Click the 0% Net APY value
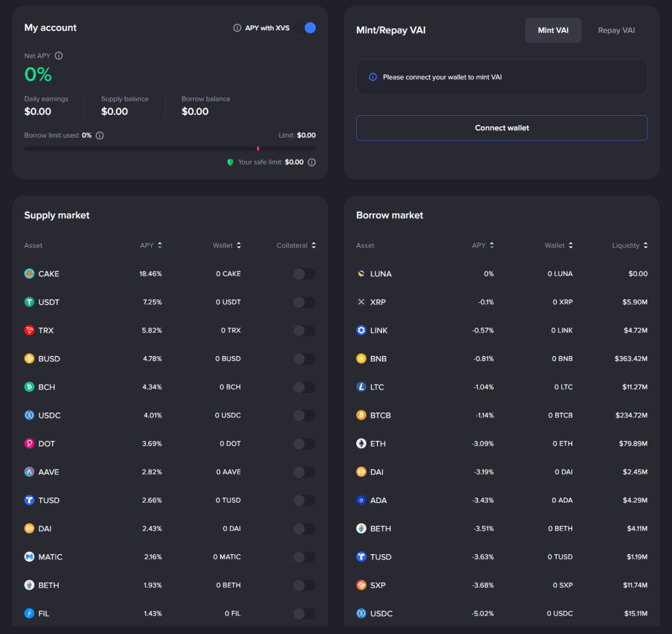672x634 pixels. click(x=38, y=74)
